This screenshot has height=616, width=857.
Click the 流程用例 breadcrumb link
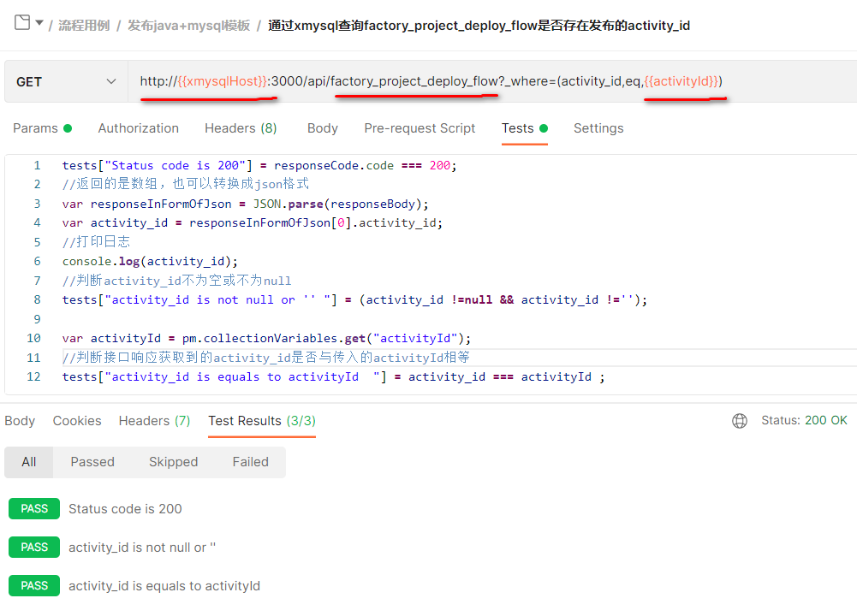(x=84, y=26)
